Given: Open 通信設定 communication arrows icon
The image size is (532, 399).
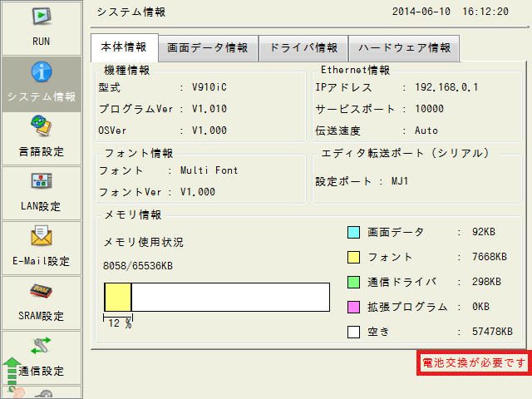Looking at the screenshot, I should click(42, 347).
